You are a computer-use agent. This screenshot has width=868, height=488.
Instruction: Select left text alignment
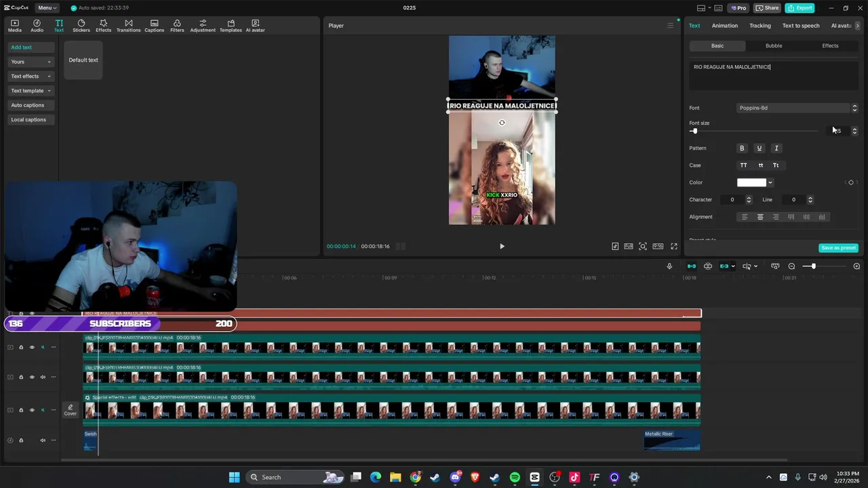coord(745,217)
